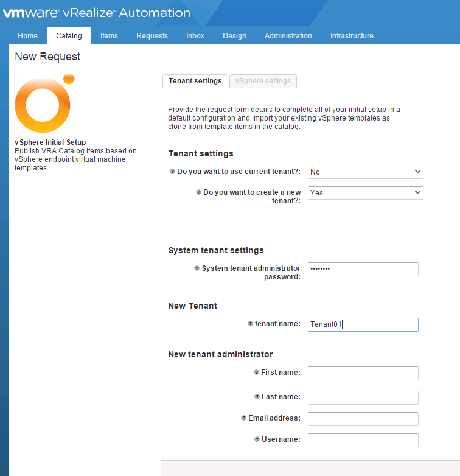Click the 'New tenant administrator' section heading
Screen dimensions: 460x476
pos(221,354)
